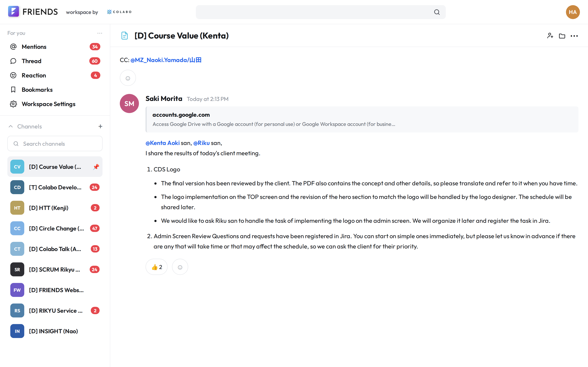Open channel more options three-dot menu

pos(574,36)
